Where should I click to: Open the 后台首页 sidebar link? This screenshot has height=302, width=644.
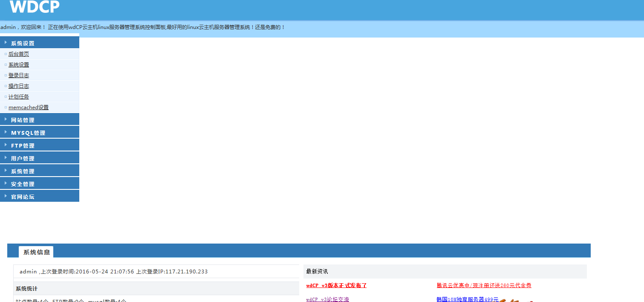click(x=19, y=54)
